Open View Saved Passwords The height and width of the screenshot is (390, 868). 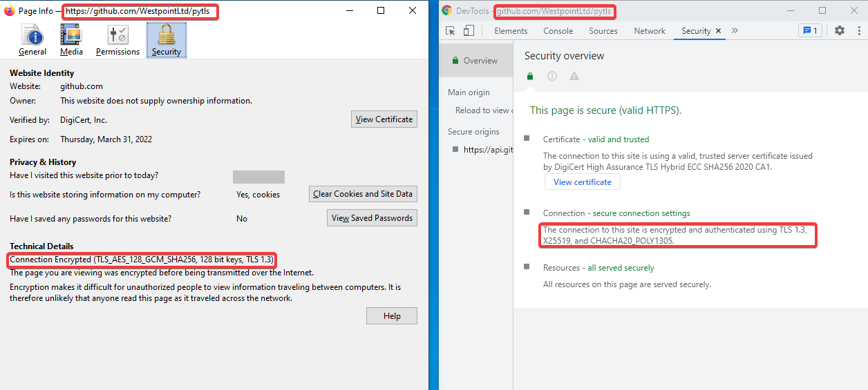(372, 218)
